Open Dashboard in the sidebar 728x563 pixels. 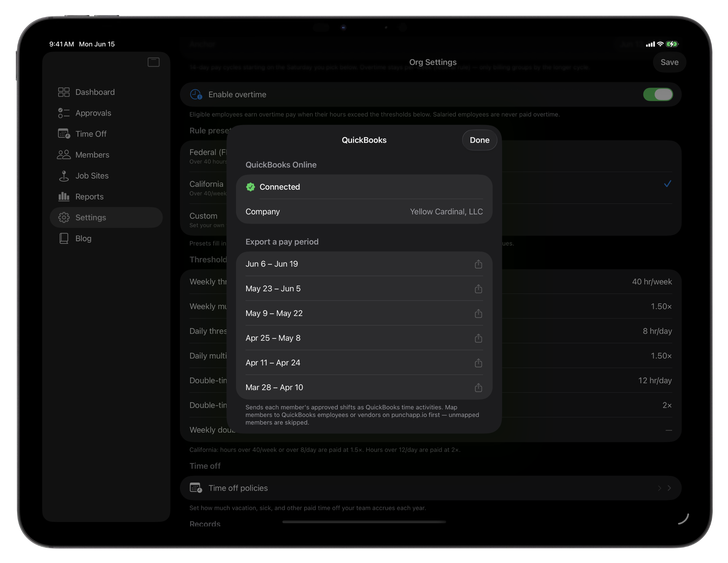(x=106, y=92)
